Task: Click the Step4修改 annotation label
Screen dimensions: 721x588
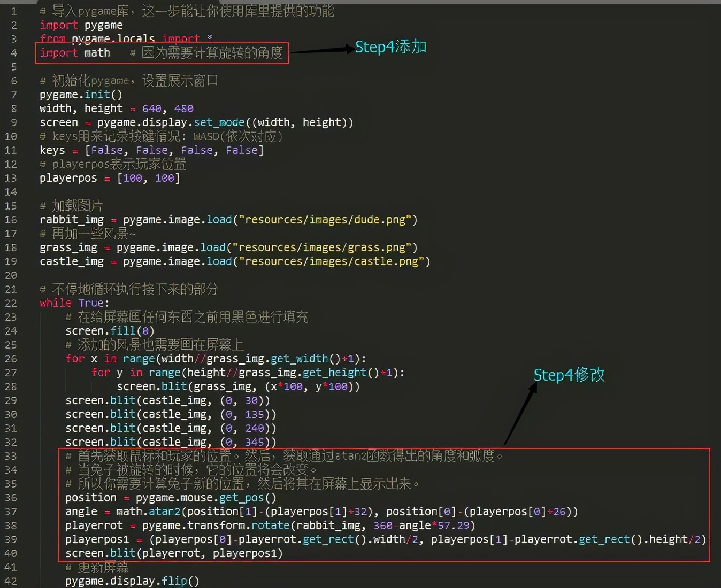Action: (x=569, y=375)
